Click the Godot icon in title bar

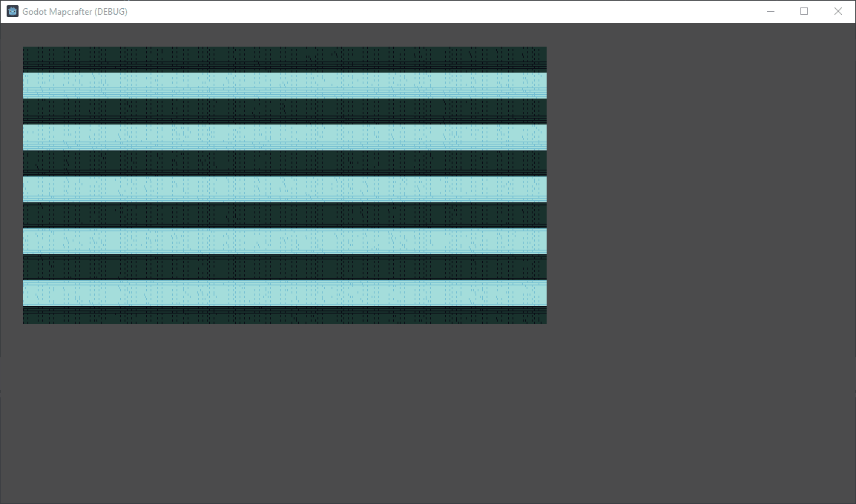12,11
